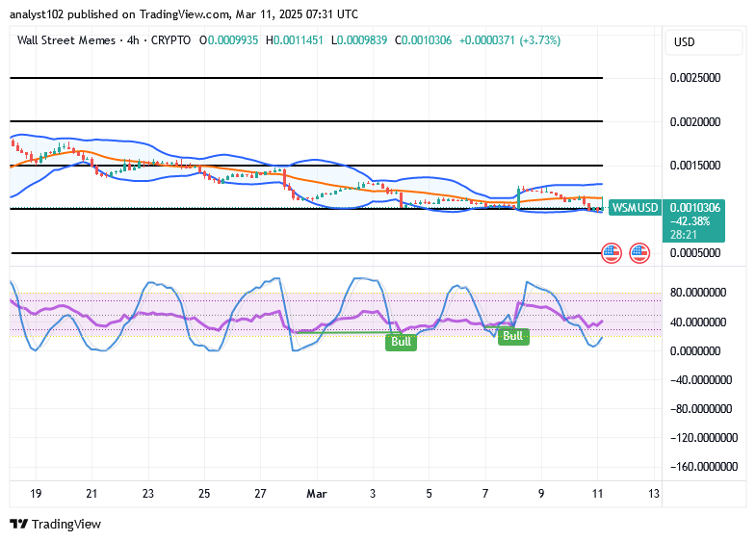
Task: Select the open value 0.0009935
Action: [x=233, y=40]
